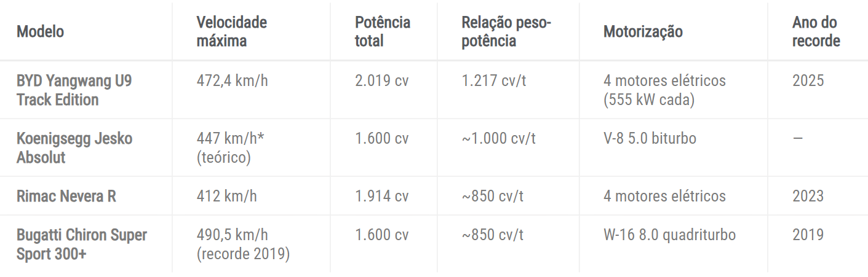Click the 472,4 km/h speed value

232,80
